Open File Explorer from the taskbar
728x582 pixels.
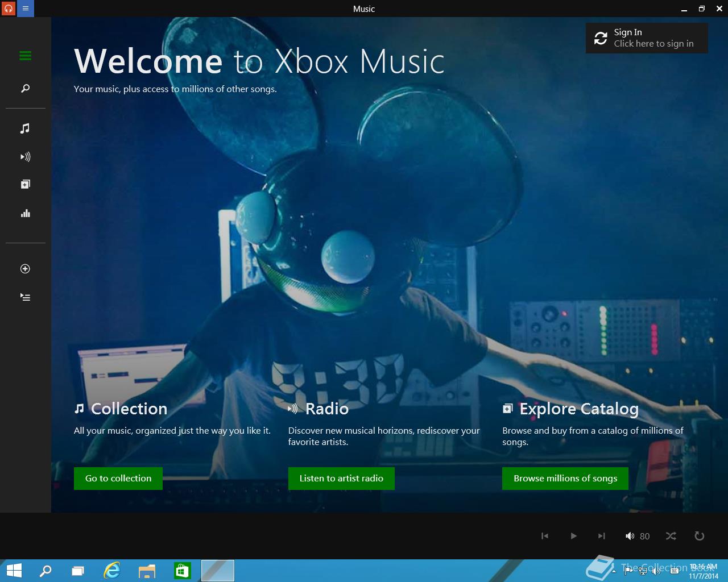point(147,571)
